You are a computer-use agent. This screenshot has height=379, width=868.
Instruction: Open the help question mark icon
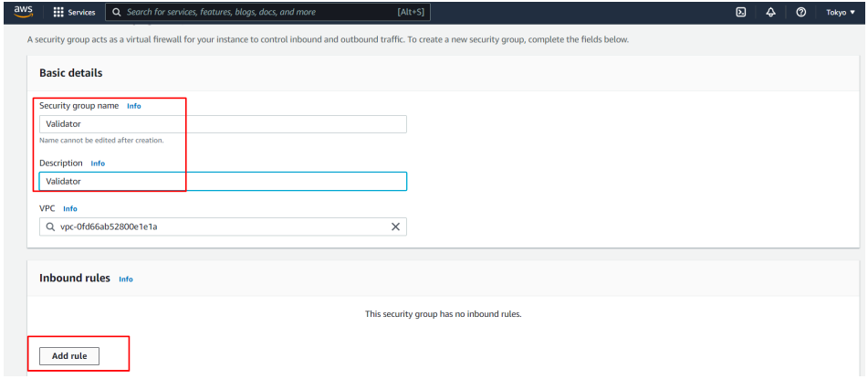tap(800, 13)
